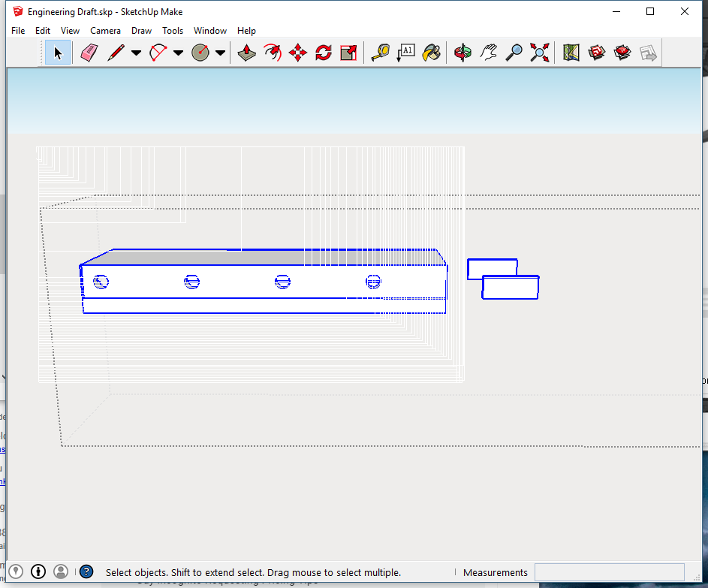Open the 3D Warehouse icon

(597, 53)
